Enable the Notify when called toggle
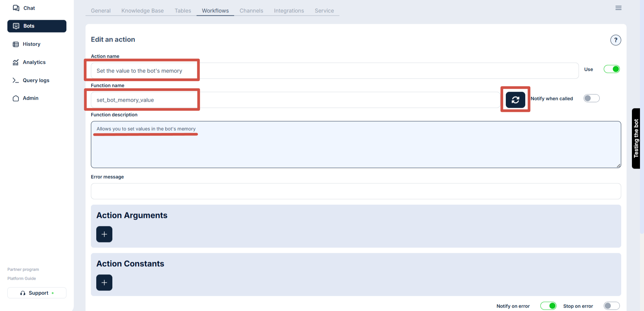Viewport: 644px width, 311px height. [591, 98]
